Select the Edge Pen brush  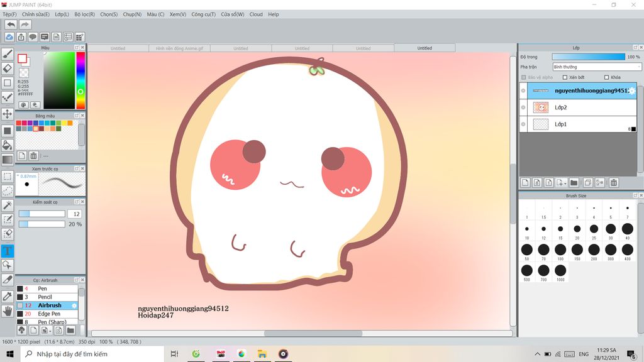(x=47, y=314)
